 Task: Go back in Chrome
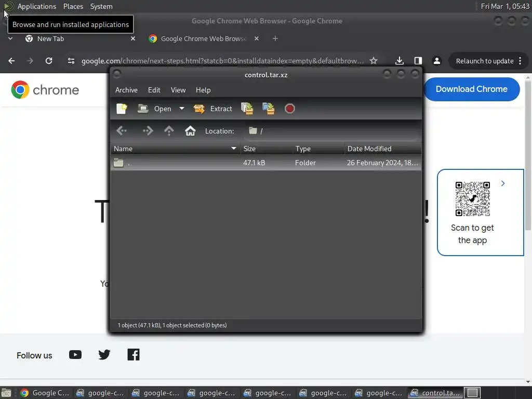point(11,61)
